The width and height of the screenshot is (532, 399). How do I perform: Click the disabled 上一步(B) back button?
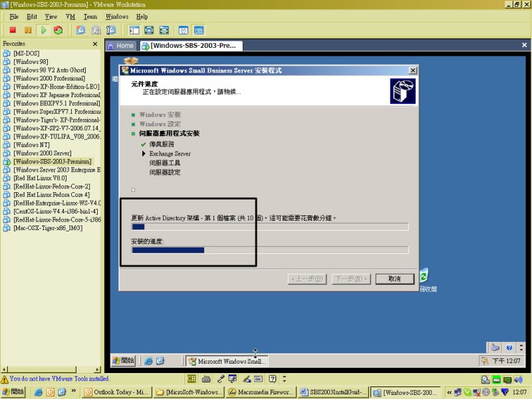click(x=307, y=279)
